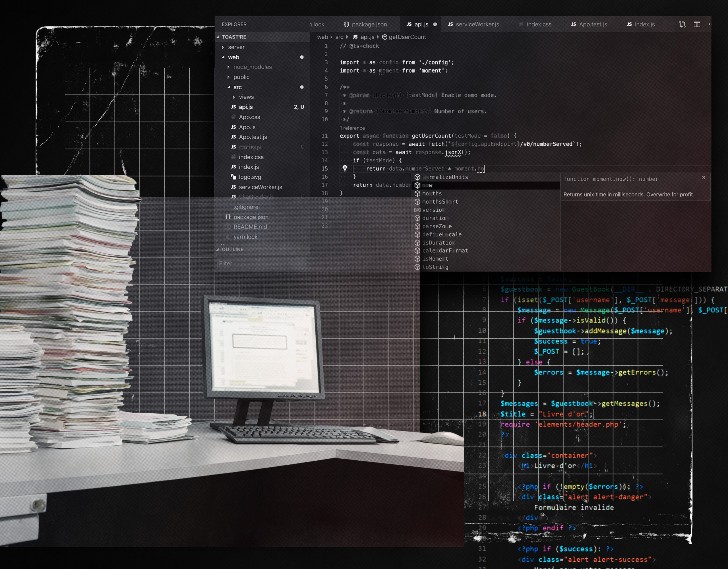Image resolution: width=728 pixels, height=569 pixels.
Task: Open App.test.js in the file explorer
Action: (x=253, y=137)
